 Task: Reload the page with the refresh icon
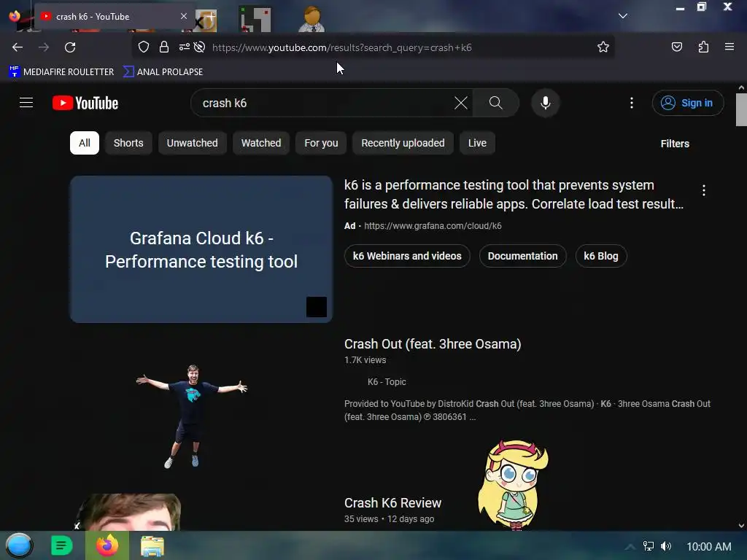[x=70, y=47]
